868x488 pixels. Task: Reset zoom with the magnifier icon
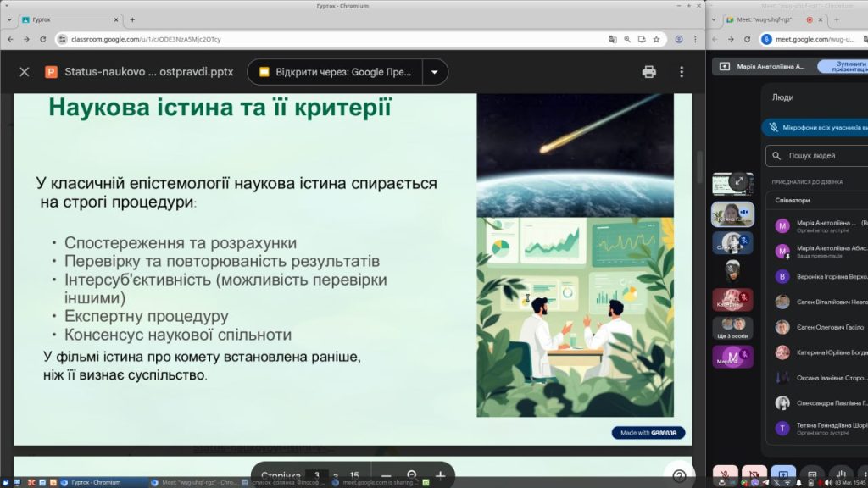pyautogui.click(x=413, y=476)
